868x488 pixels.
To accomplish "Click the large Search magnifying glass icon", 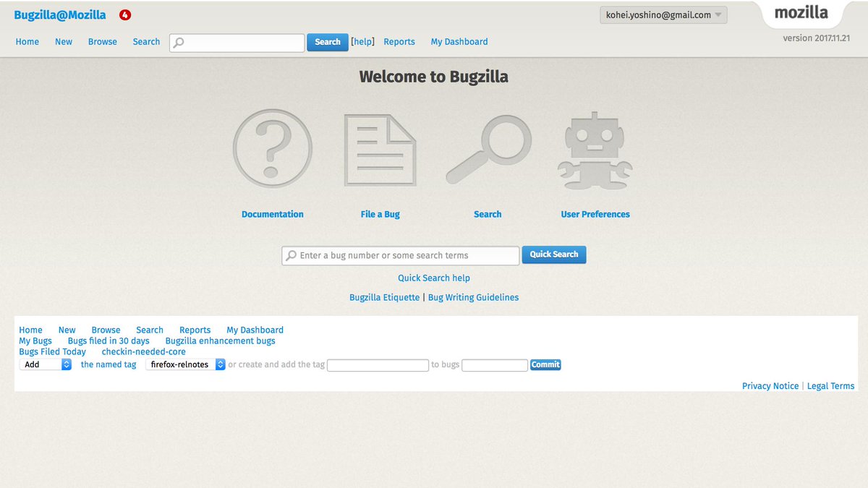I will coord(488,150).
